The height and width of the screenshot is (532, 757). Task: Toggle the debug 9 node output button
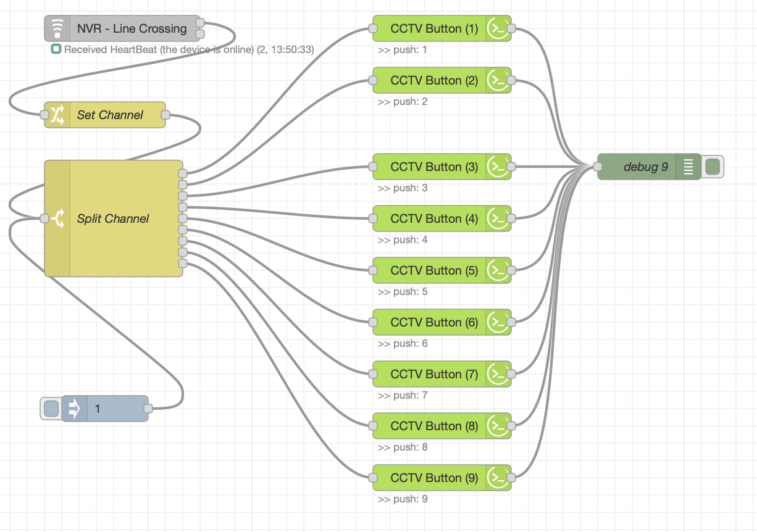713,167
